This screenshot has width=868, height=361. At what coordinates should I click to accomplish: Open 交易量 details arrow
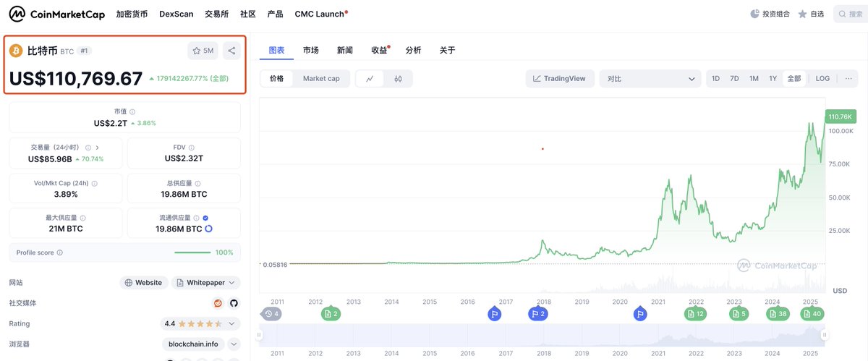98,147
